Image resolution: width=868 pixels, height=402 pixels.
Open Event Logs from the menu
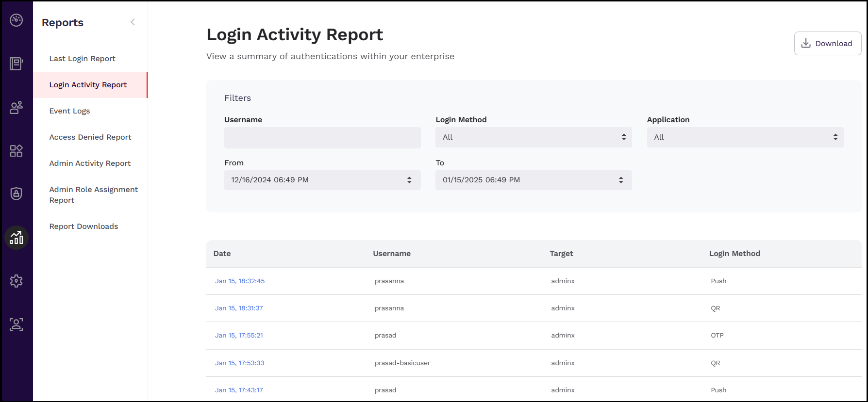(69, 111)
